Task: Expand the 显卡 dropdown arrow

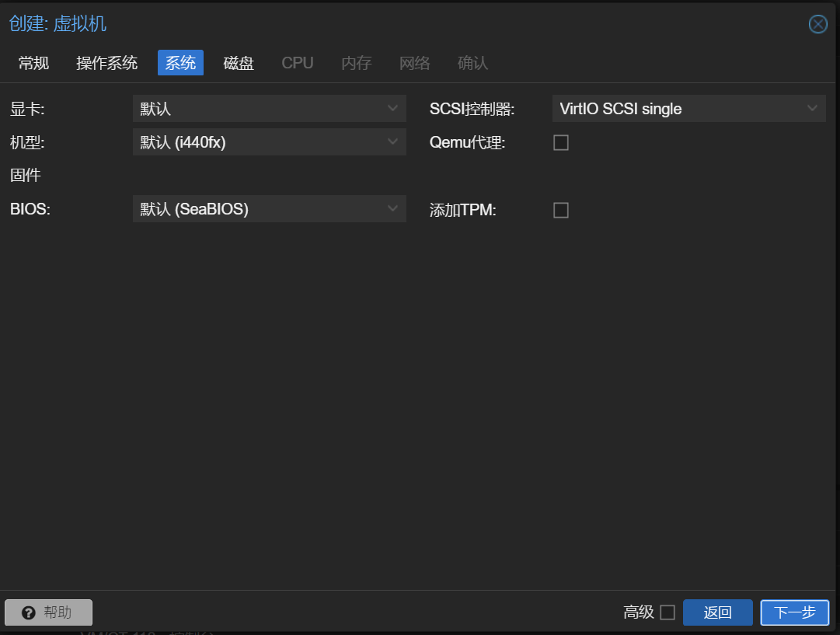Action: 392,108
